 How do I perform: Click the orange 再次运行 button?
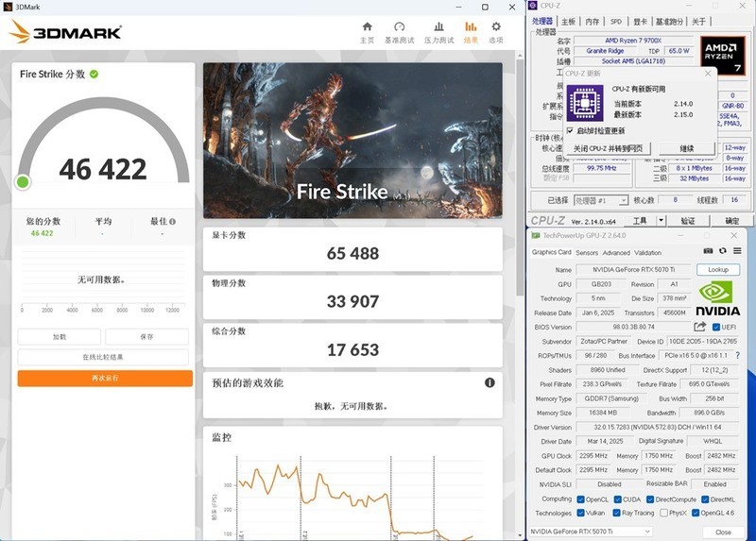point(105,379)
